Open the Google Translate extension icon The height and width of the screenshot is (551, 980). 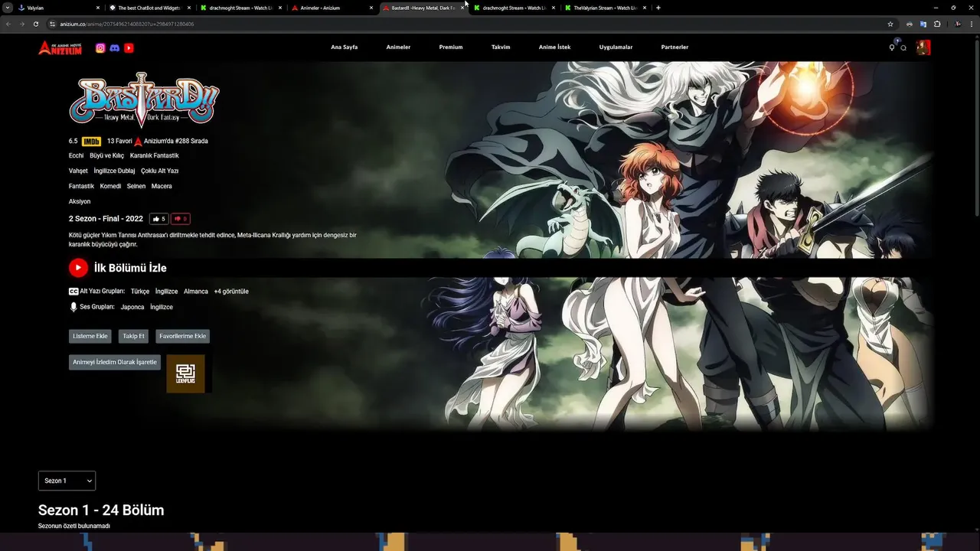(x=923, y=24)
